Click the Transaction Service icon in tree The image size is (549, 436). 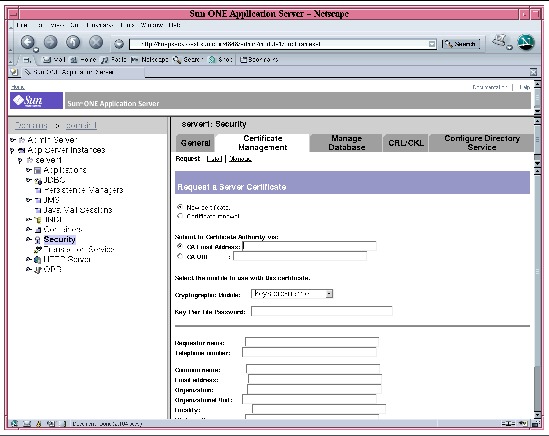pyautogui.click(x=38, y=250)
